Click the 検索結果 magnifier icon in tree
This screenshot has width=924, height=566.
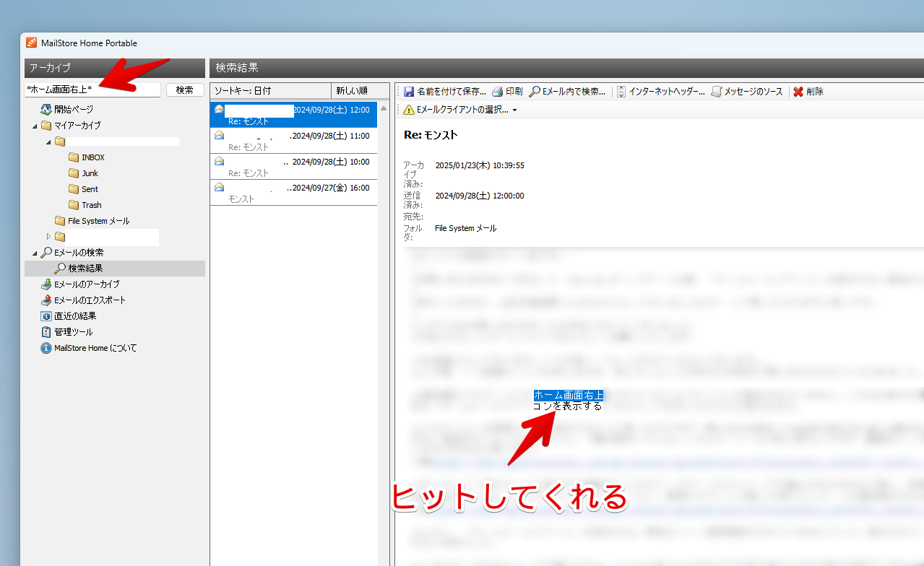[x=60, y=269]
